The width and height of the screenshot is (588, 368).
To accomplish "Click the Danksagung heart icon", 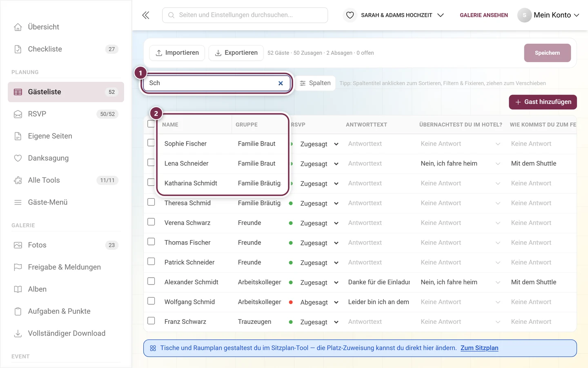I will click(18, 158).
